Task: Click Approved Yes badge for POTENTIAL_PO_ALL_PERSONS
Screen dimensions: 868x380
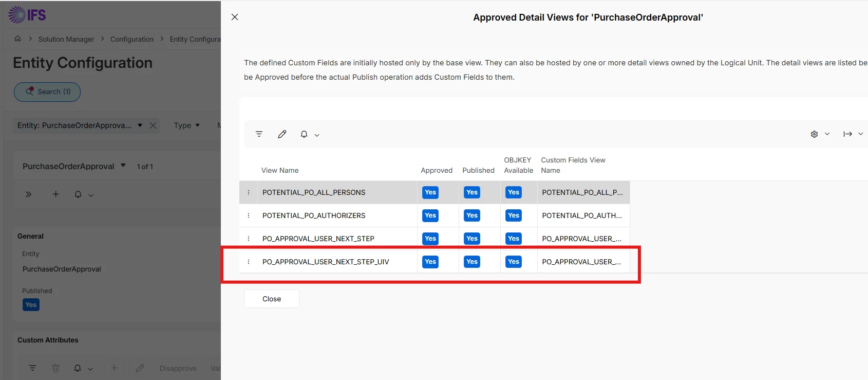Action: point(430,192)
